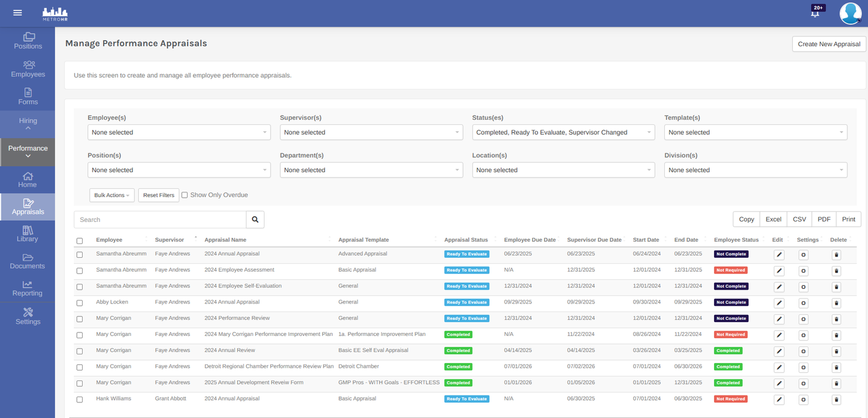Open the Forms section icon
The height and width of the screenshot is (418, 868).
pos(27,97)
